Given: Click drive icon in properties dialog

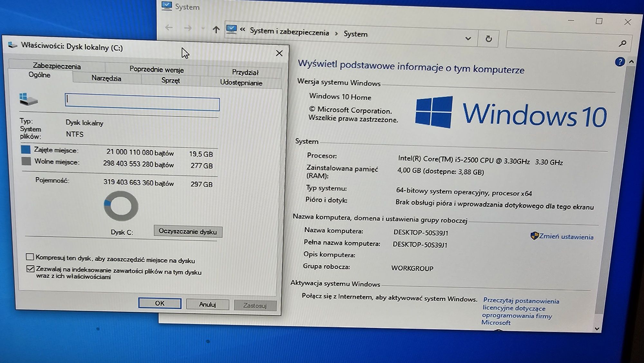Looking at the screenshot, I should [x=28, y=99].
